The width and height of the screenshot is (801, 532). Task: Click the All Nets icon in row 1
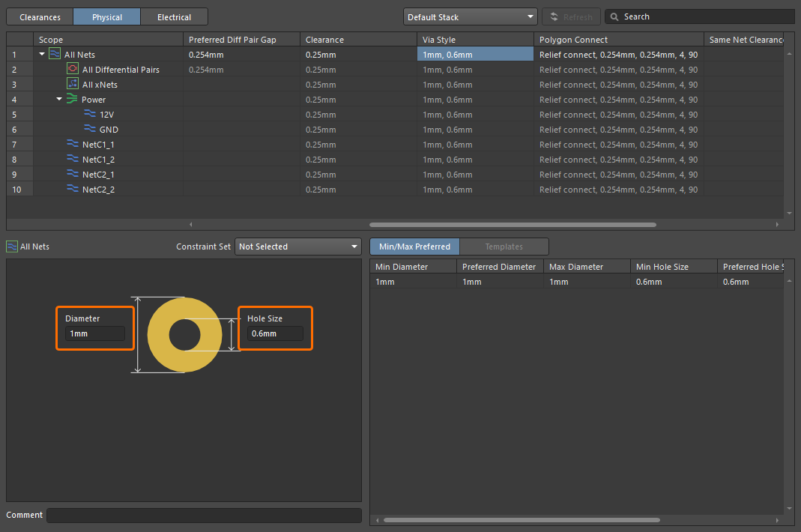click(x=55, y=54)
